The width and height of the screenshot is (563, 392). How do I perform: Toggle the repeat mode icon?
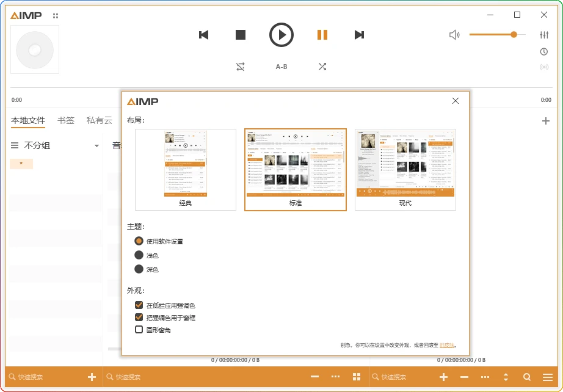pyautogui.click(x=241, y=66)
